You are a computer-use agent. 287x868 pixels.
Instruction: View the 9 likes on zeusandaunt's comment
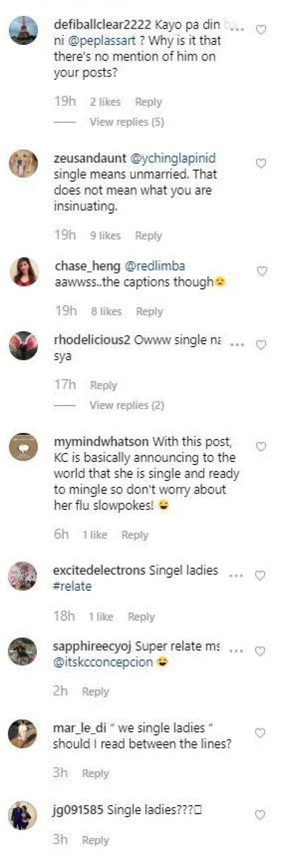[105, 235]
